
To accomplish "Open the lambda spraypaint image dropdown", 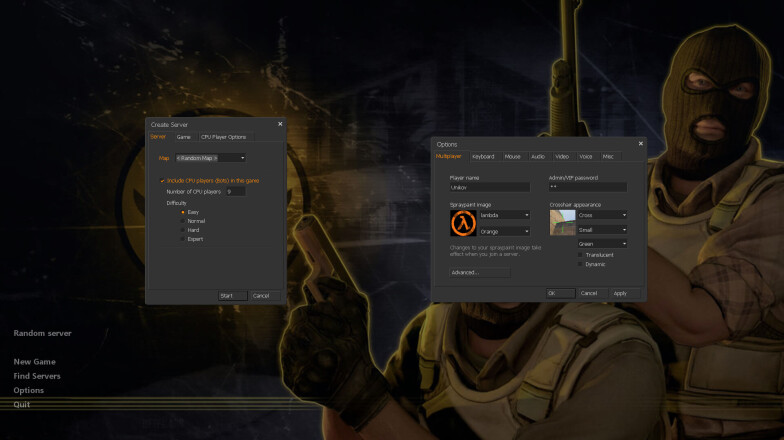I will pos(504,215).
